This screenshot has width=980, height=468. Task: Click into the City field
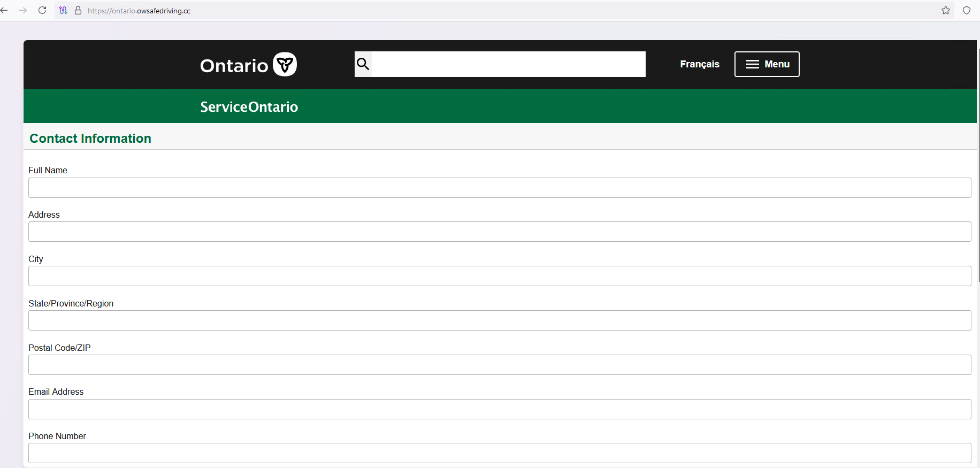point(500,276)
